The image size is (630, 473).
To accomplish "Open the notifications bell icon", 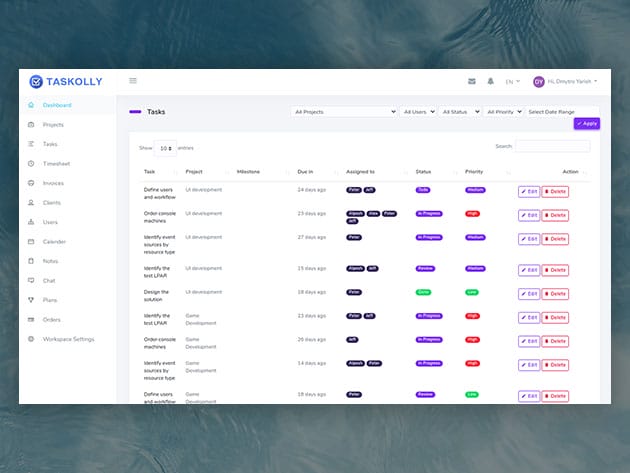I will click(490, 81).
